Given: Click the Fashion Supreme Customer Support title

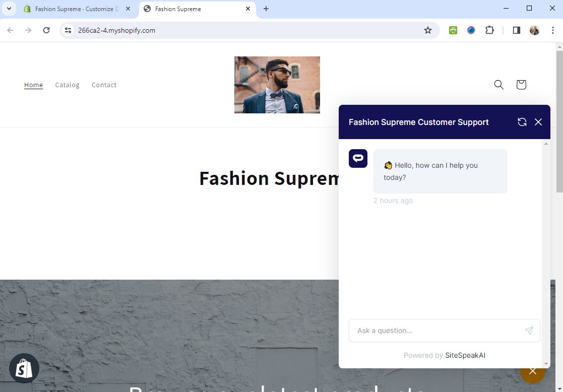Looking at the screenshot, I should tap(419, 122).
